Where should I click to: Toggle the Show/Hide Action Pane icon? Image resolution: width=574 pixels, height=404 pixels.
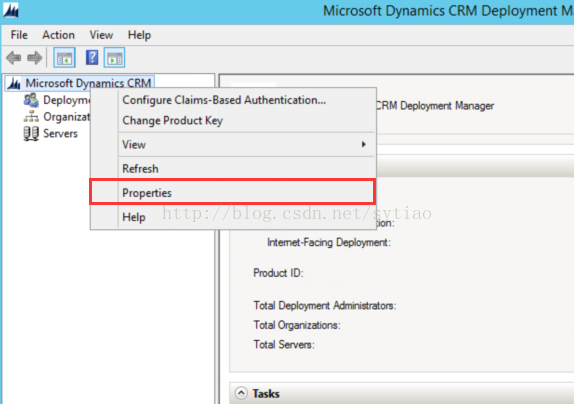[x=114, y=58]
